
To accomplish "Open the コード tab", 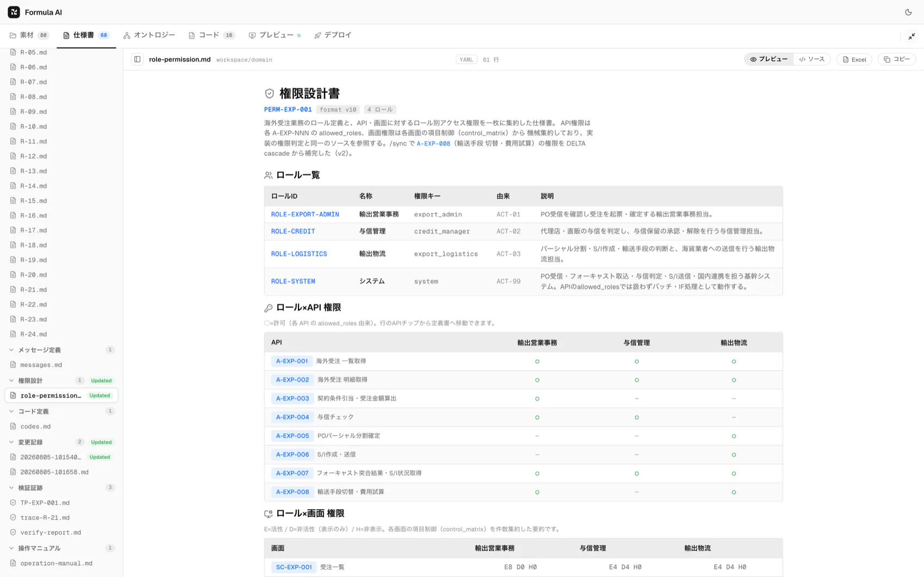I will click(x=211, y=35).
